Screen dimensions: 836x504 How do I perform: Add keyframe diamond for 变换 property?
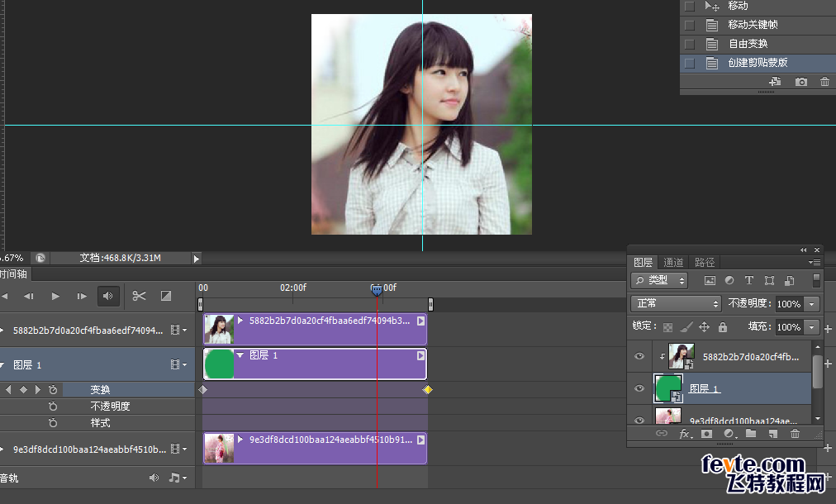[23, 390]
